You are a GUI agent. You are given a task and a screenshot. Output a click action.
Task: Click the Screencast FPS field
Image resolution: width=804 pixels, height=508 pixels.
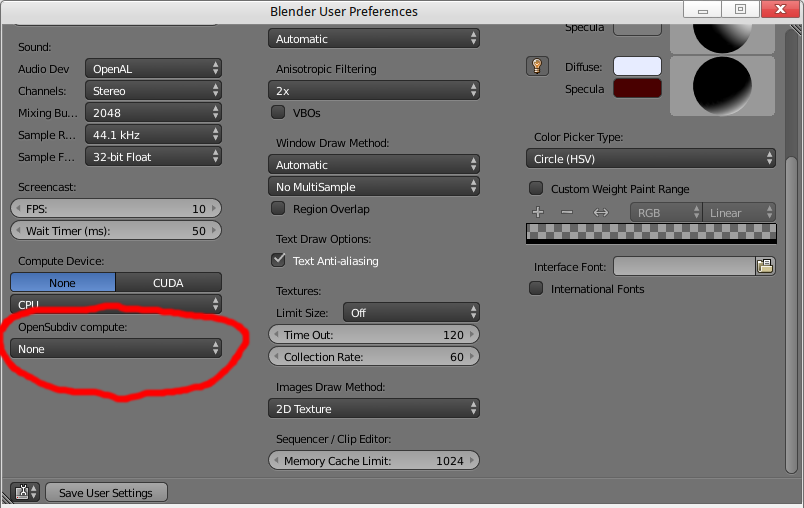116,209
